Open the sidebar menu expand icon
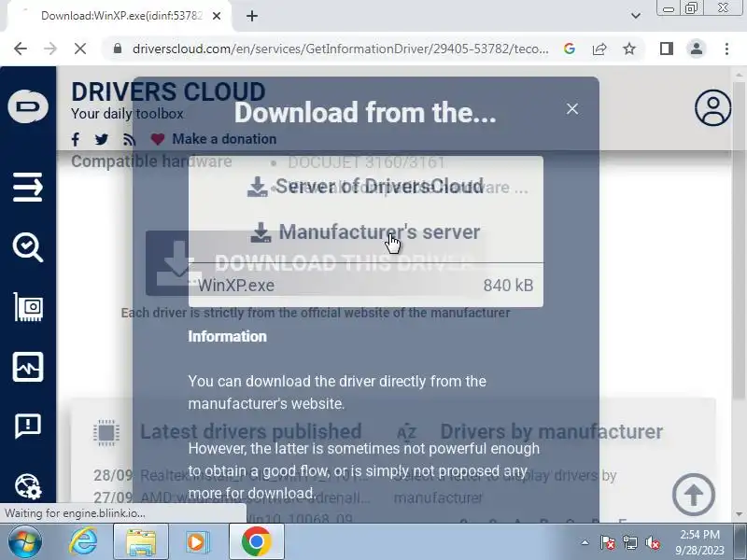This screenshot has width=747, height=560. pos(28,188)
